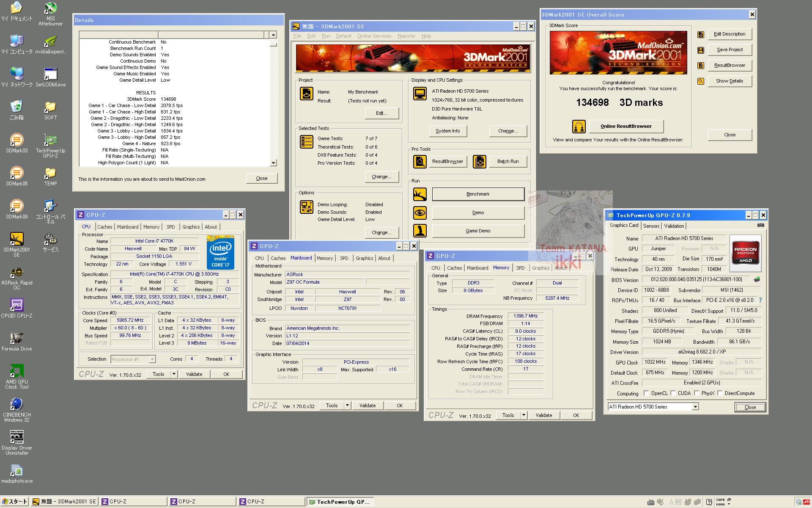Click the Save Project disk icon

[701, 50]
